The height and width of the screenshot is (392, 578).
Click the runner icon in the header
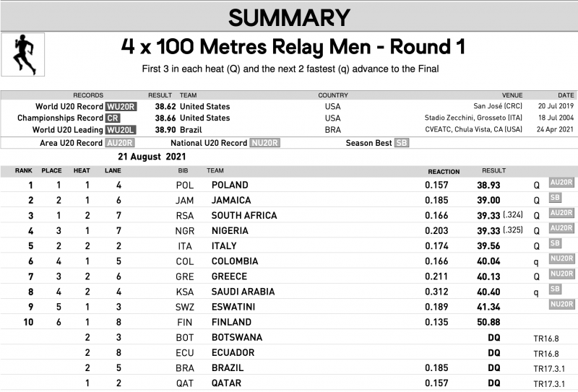point(24,54)
